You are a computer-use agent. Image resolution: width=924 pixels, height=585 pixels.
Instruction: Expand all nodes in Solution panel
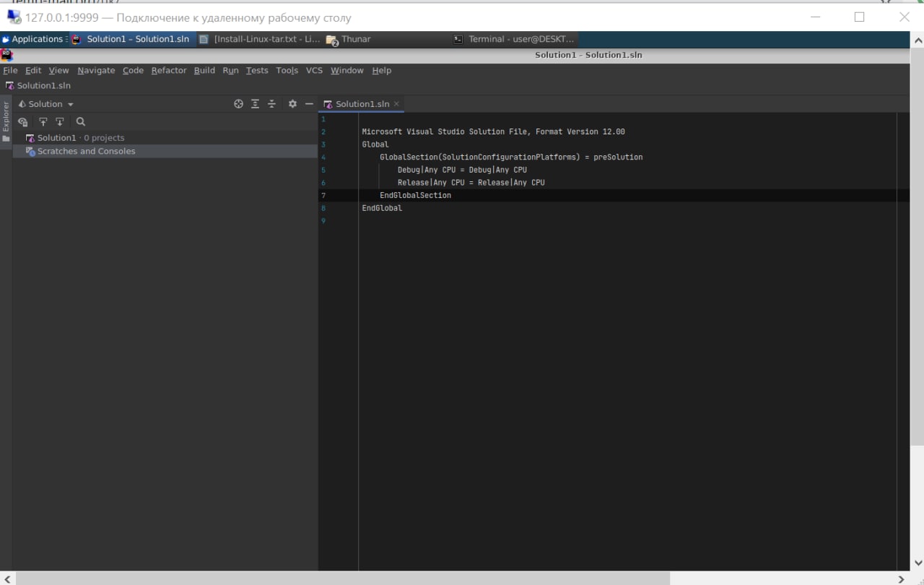[256, 104]
